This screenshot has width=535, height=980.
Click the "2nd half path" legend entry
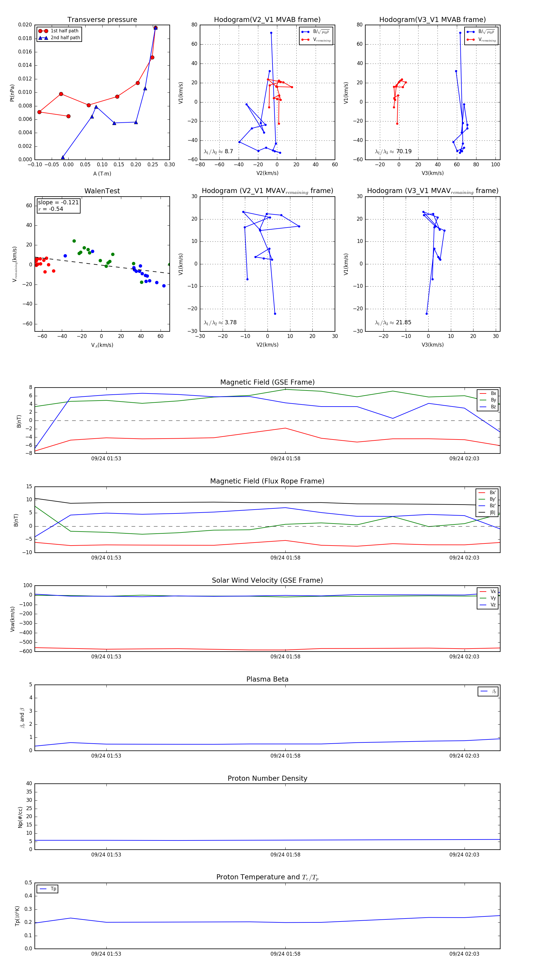click(x=59, y=38)
